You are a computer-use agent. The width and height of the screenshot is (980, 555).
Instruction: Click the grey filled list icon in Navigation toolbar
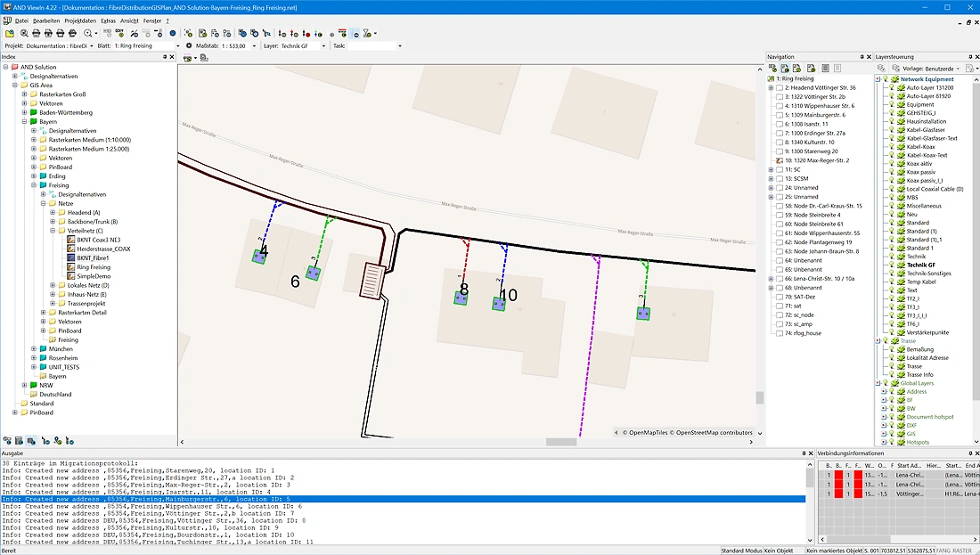[x=826, y=68]
